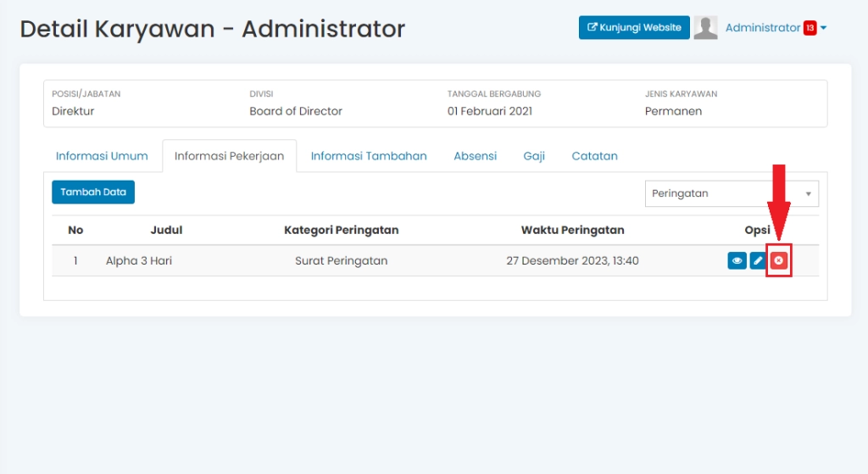
Task: Show the Gaji tab
Action: 534,156
